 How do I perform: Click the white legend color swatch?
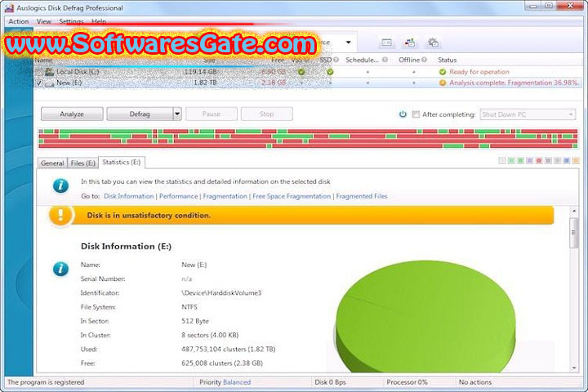(x=502, y=161)
